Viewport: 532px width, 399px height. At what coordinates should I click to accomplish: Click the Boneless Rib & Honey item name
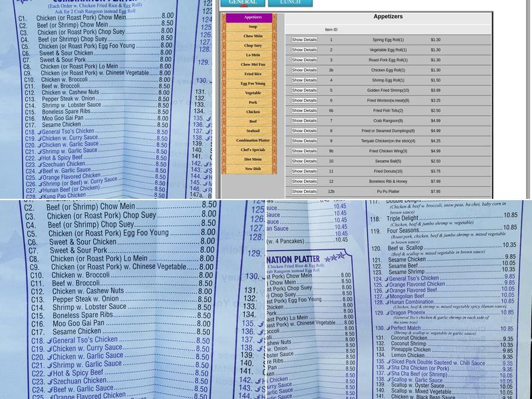point(388,182)
